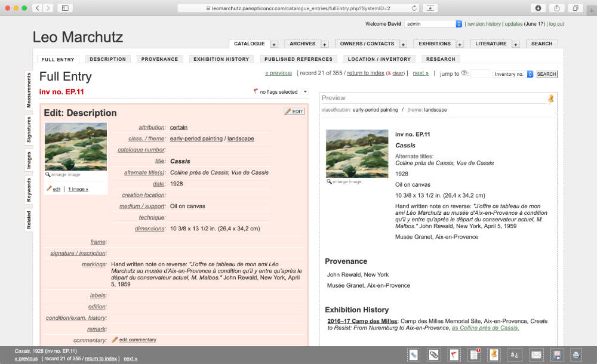Switch to the Exhibitions tab
The width and height of the screenshot is (597, 364).
[435, 44]
